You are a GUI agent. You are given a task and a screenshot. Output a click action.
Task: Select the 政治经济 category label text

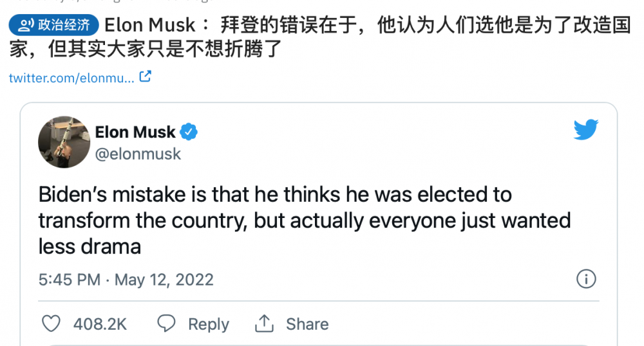pyautogui.click(x=64, y=26)
